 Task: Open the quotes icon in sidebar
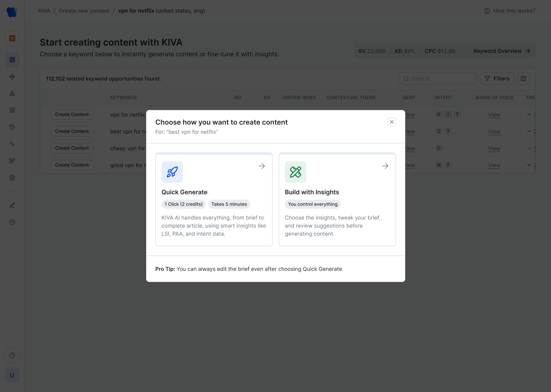click(12, 110)
